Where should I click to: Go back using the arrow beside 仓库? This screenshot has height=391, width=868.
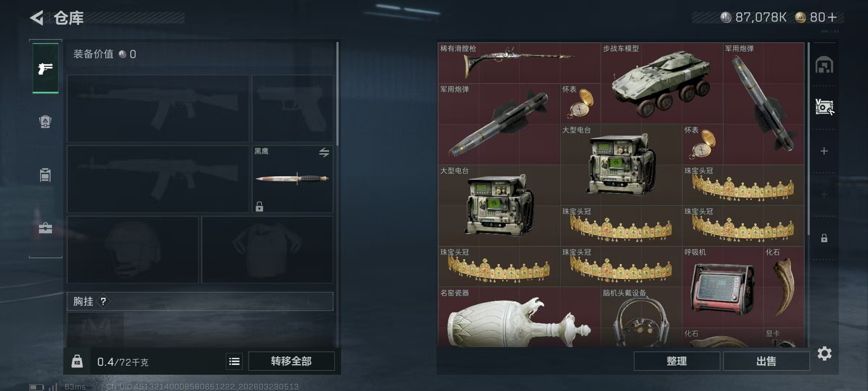pyautogui.click(x=37, y=18)
